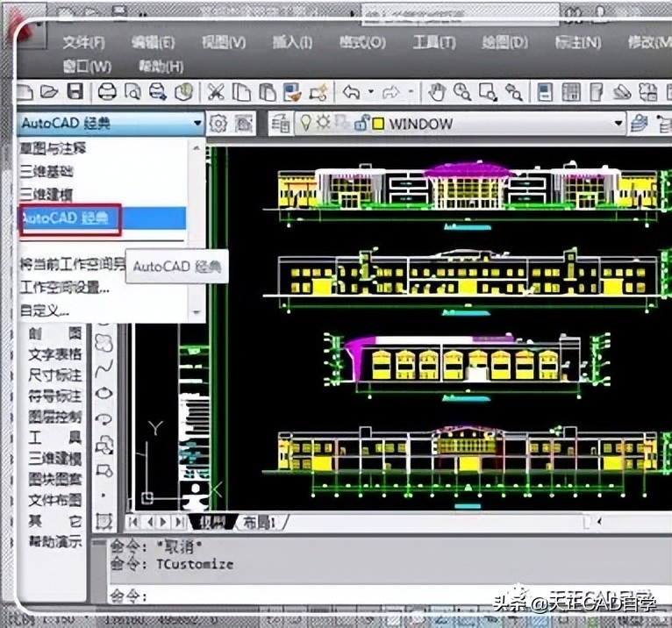Click workspace list scroll-down arrow

pos(197,312)
